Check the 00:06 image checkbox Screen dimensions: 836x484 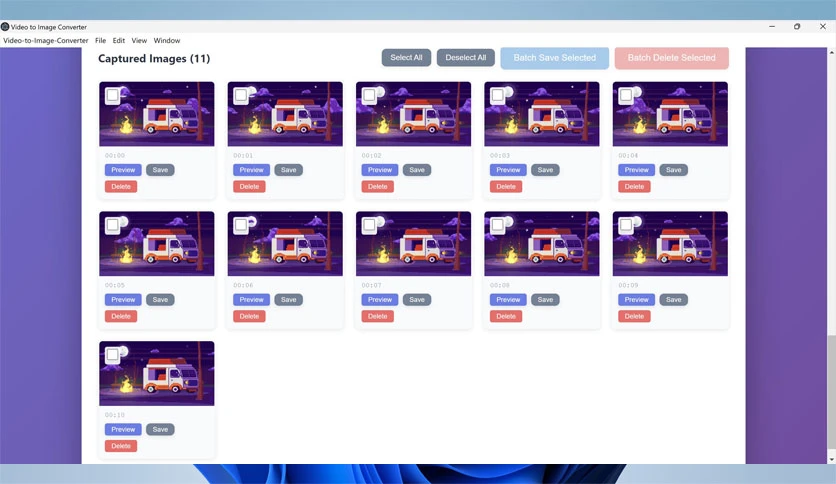241,225
